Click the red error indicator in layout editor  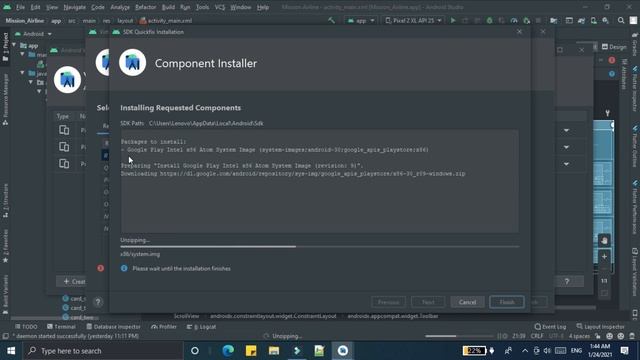[x=611, y=60]
